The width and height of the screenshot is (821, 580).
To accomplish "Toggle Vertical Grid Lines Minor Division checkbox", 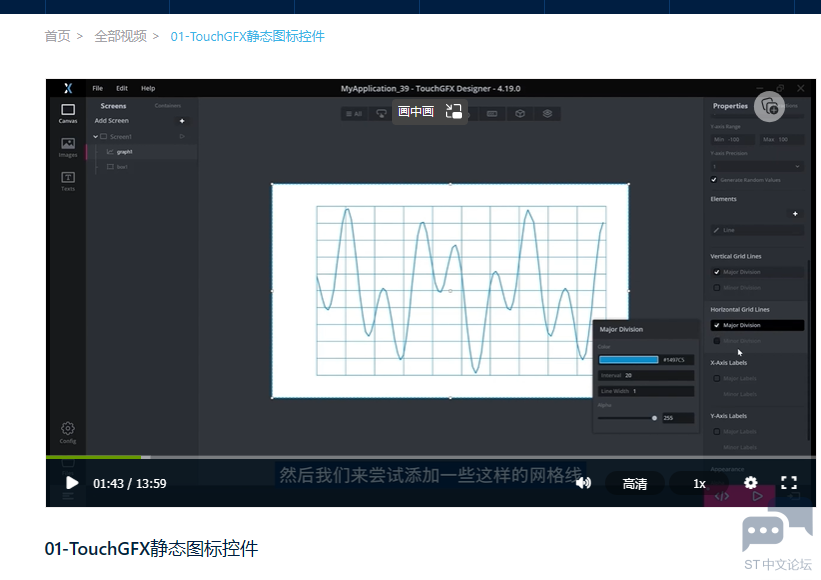I will (x=717, y=288).
